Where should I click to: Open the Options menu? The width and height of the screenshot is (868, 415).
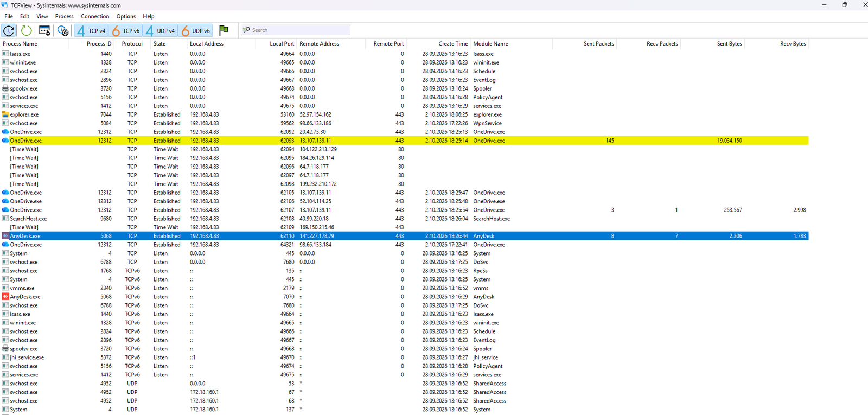126,16
